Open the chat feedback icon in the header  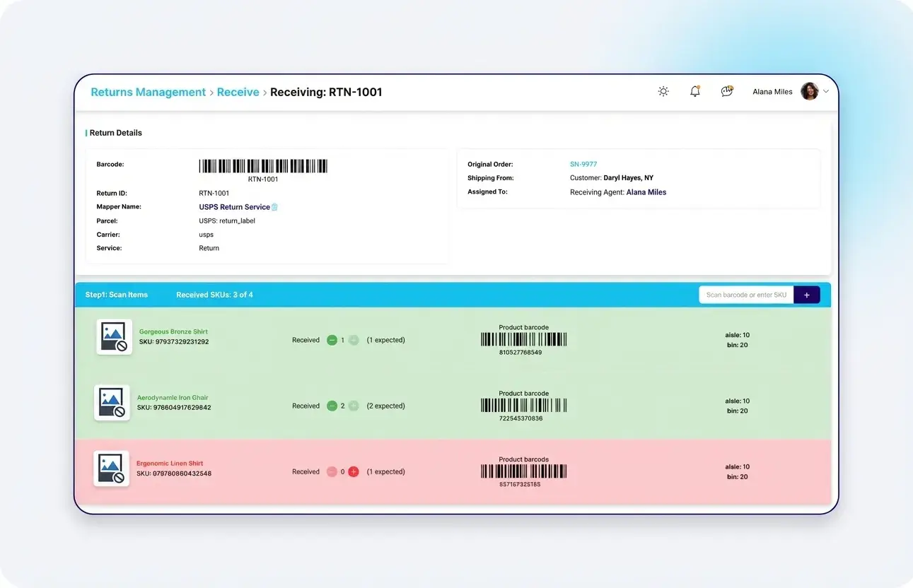pos(726,91)
